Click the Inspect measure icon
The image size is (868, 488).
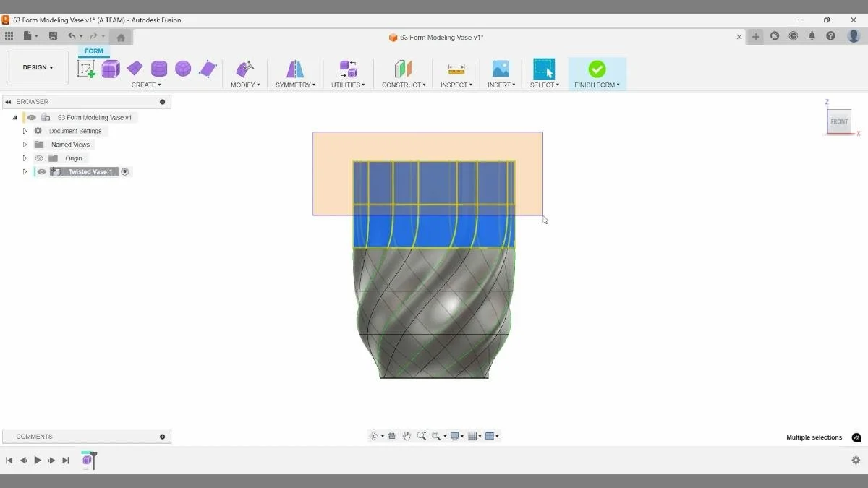(456, 69)
